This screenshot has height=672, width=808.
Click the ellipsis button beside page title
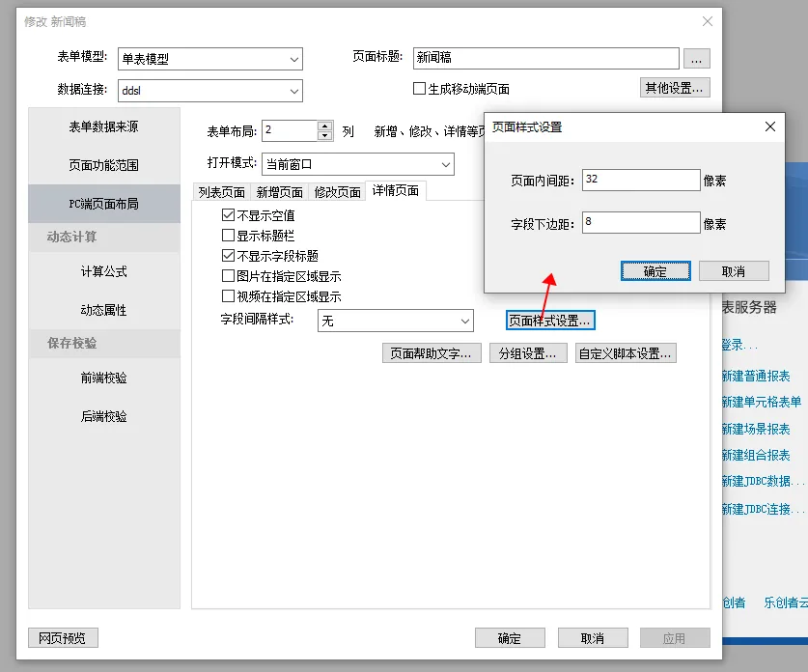pyautogui.click(x=697, y=59)
